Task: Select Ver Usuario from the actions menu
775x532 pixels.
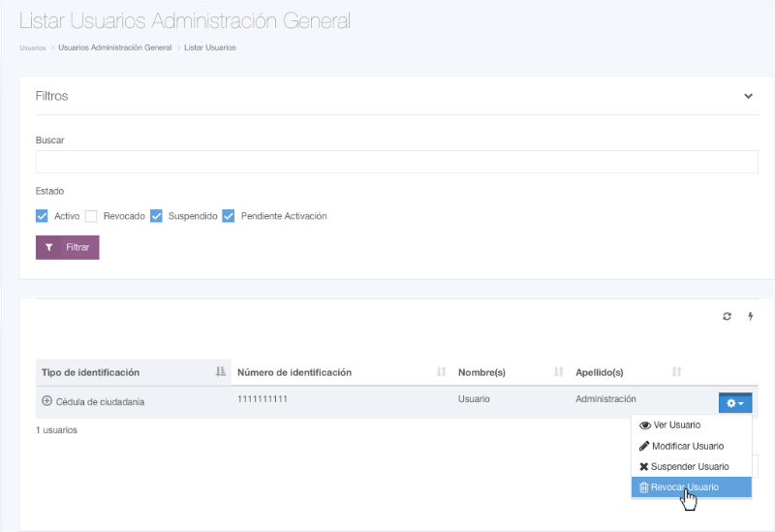Action: click(676, 424)
